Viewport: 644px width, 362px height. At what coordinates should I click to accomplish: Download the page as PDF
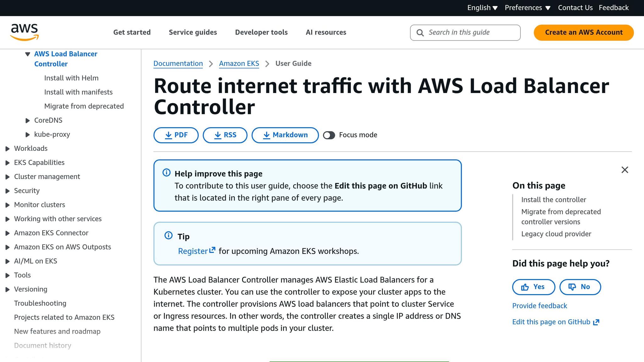pyautogui.click(x=176, y=135)
